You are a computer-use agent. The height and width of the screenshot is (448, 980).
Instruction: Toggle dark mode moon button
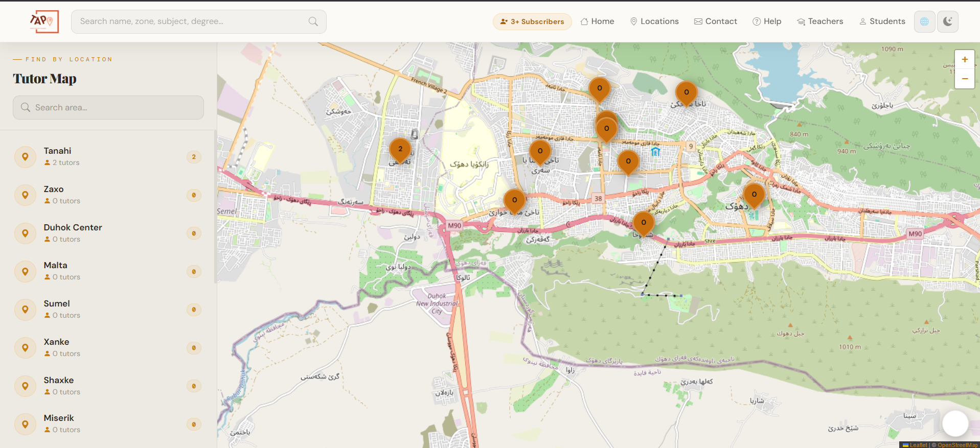[x=948, y=21]
